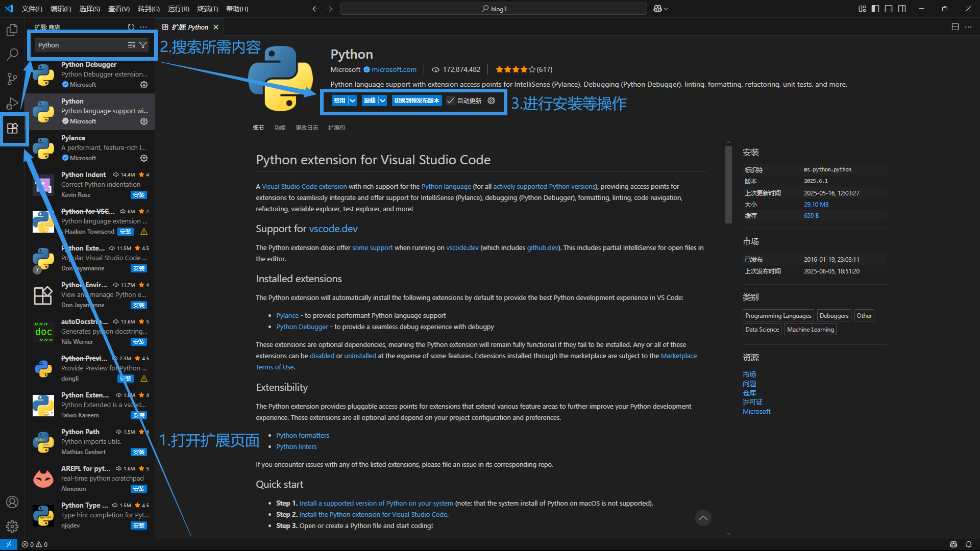Image resolution: width=980 pixels, height=551 pixels.
Task: Open the Source Control view
Action: click(x=12, y=79)
